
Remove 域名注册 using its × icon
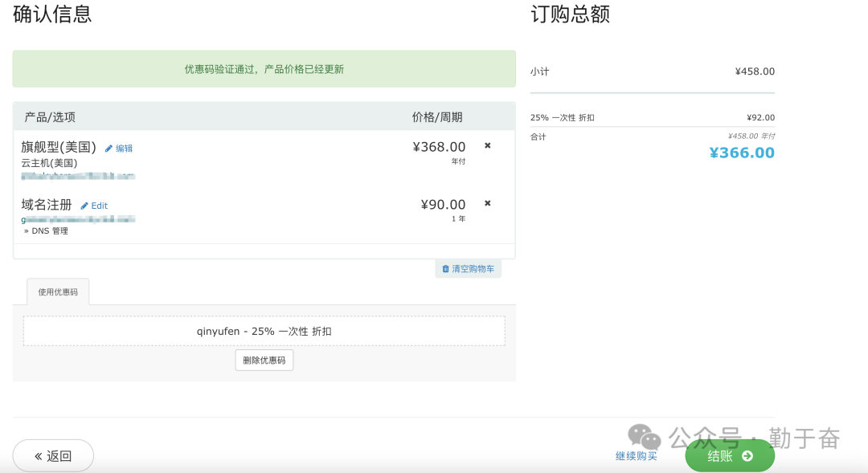click(487, 203)
